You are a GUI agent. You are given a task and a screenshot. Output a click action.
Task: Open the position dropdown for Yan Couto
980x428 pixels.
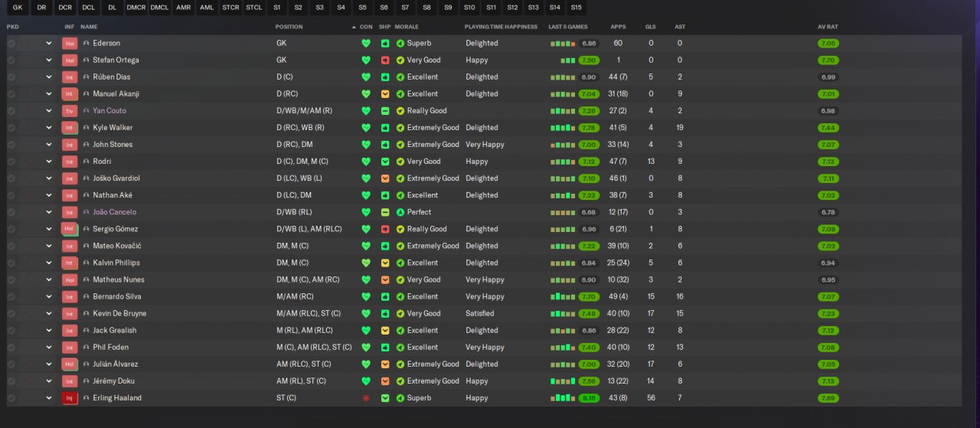[49, 111]
